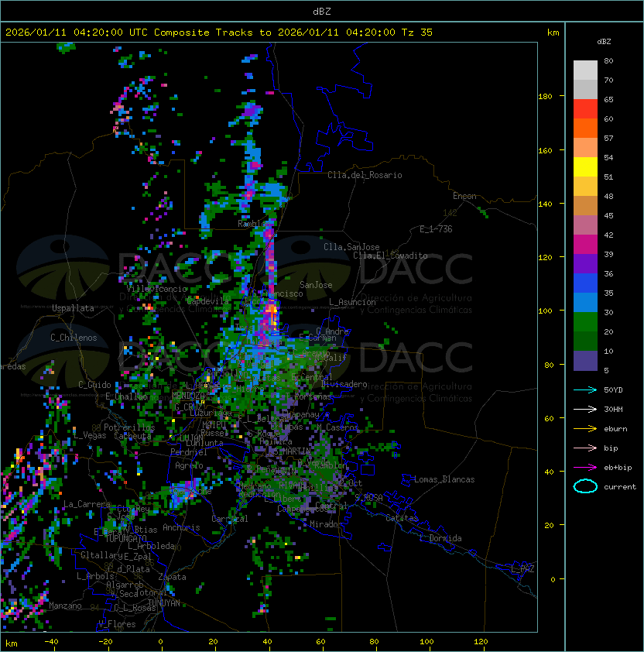The width and height of the screenshot is (644, 652).
Task: Click the 'Encon' place label
Action: click(x=464, y=196)
